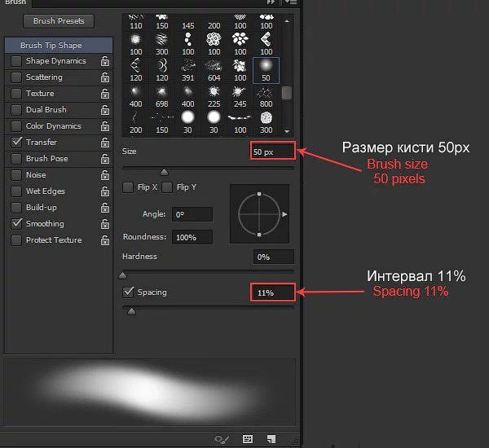Viewport: 489px width, 448px height.
Task: Check the Color Dynamics option
Action: coord(16,126)
